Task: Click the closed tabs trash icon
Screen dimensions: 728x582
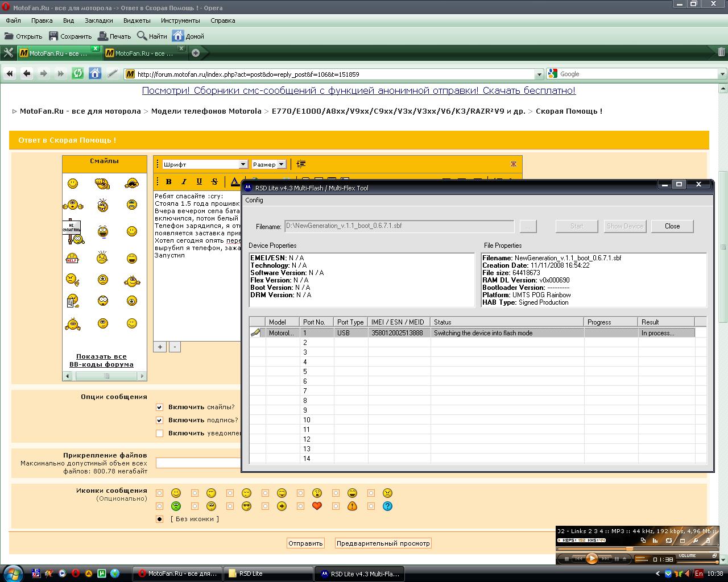Action: click(721, 52)
